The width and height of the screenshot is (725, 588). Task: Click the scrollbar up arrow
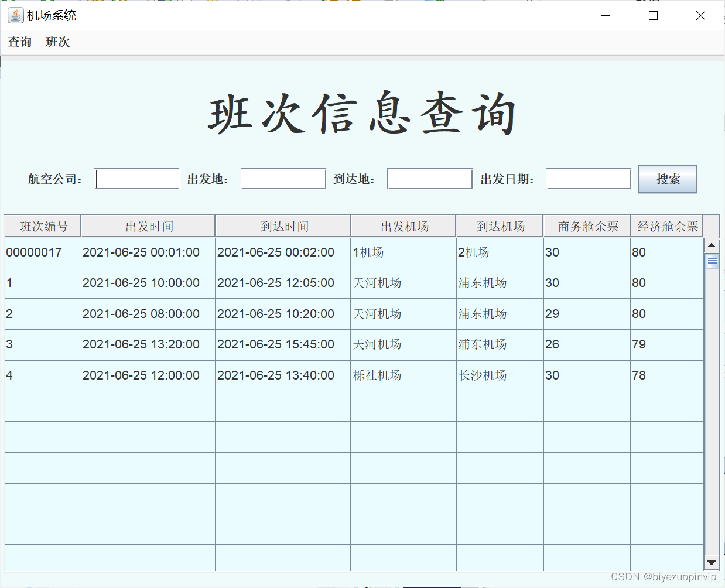pos(712,245)
